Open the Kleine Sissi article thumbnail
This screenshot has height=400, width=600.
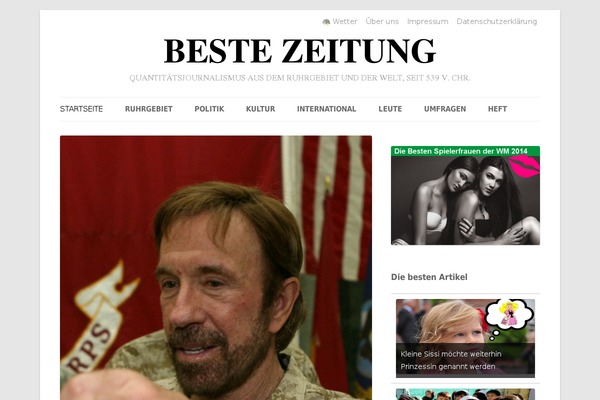pos(465,338)
